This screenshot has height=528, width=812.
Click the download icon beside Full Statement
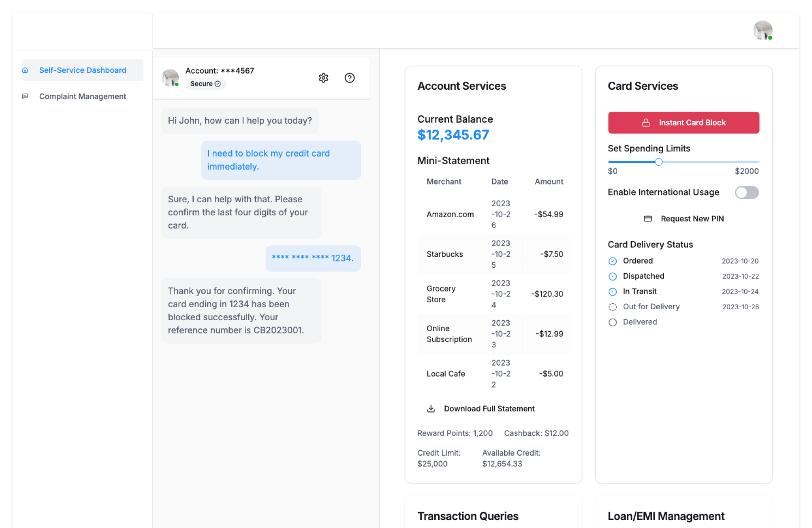click(431, 409)
